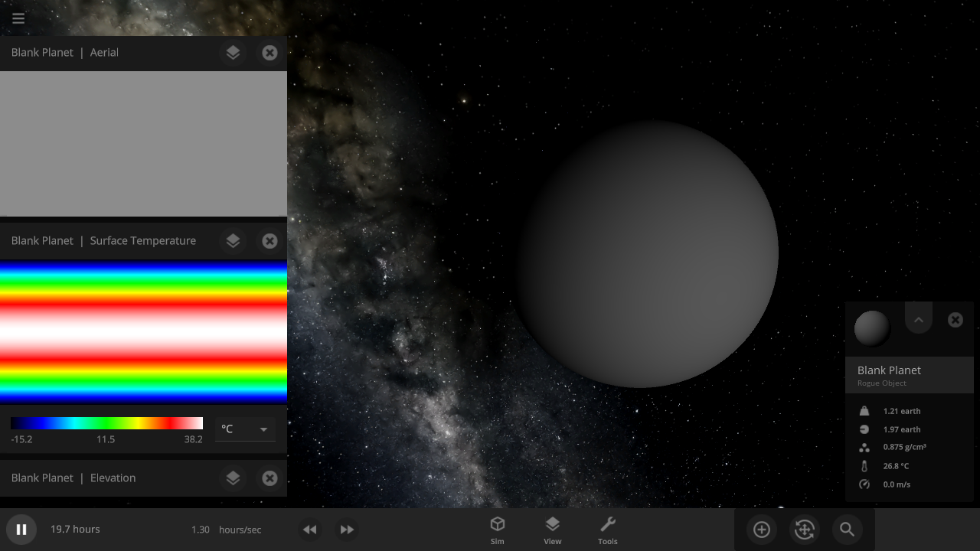This screenshot has width=980, height=551.
Task: Click the radius icon beside 1.97 earth
Action: click(864, 429)
